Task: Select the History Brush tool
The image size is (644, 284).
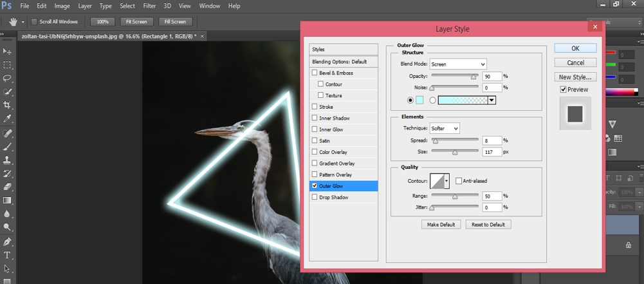Action: 7,173
